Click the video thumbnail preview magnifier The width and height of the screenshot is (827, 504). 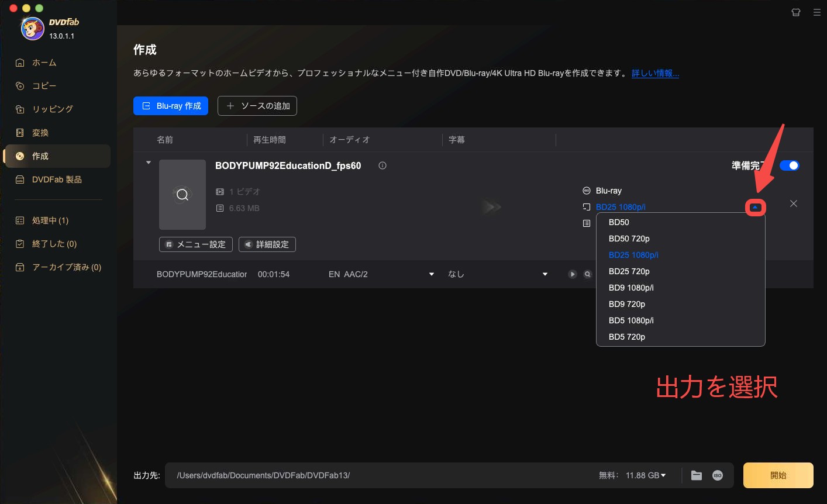(182, 195)
